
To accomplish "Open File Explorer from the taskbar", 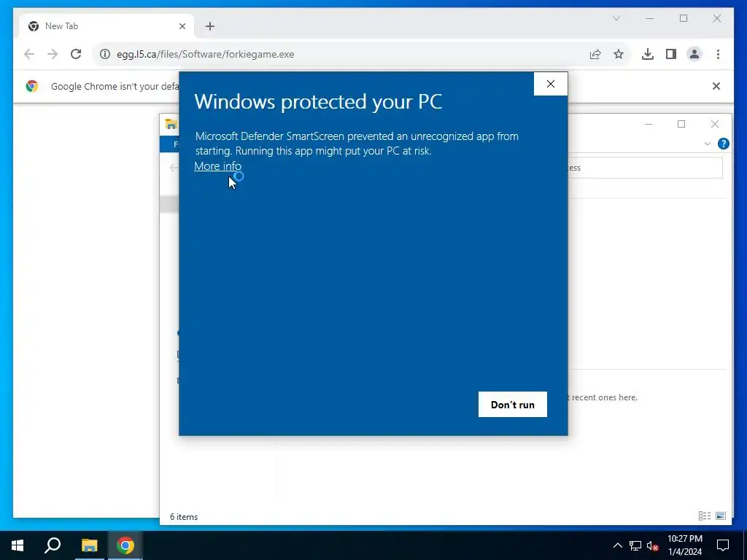I will pos(89,545).
